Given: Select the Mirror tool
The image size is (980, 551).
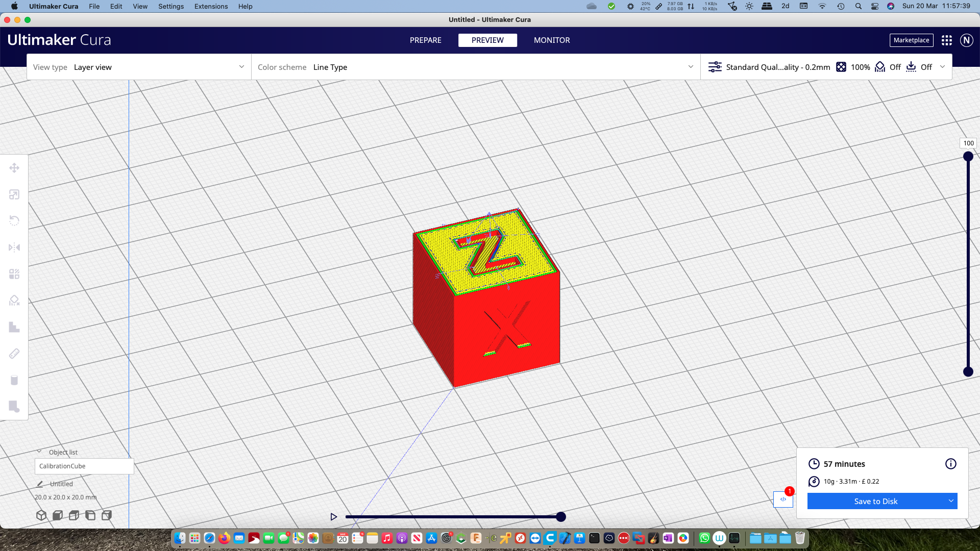Looking at the screenshot, I should point(14,247).
